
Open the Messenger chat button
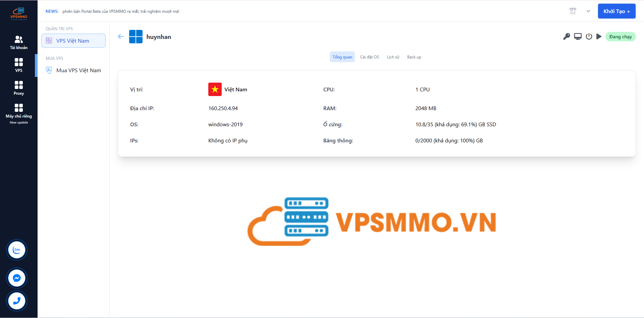tap(17, 278)
